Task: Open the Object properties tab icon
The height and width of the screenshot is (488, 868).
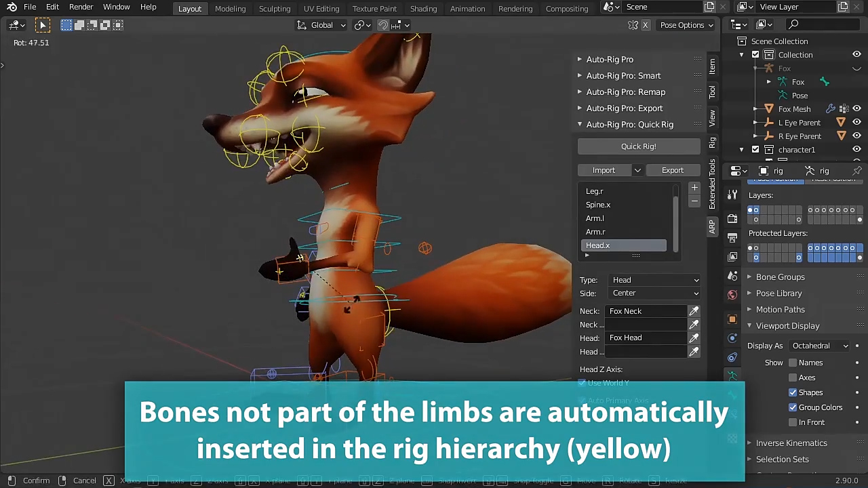Action: click(732, 319)
